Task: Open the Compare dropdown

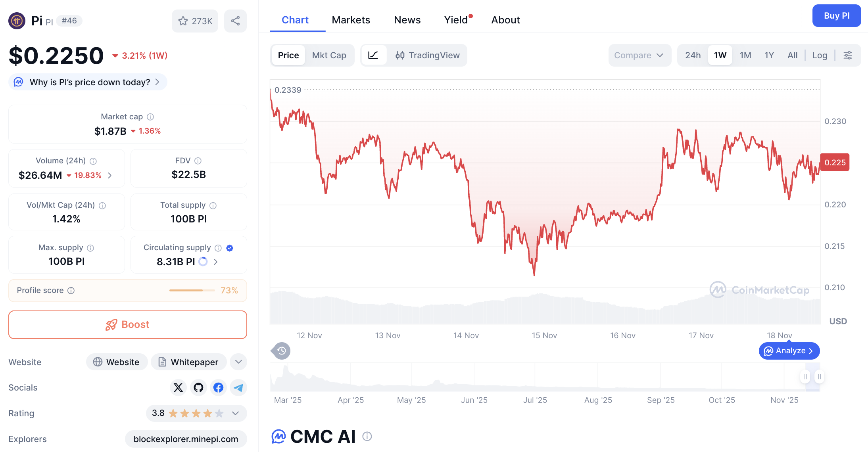Action: click(639, 55)
